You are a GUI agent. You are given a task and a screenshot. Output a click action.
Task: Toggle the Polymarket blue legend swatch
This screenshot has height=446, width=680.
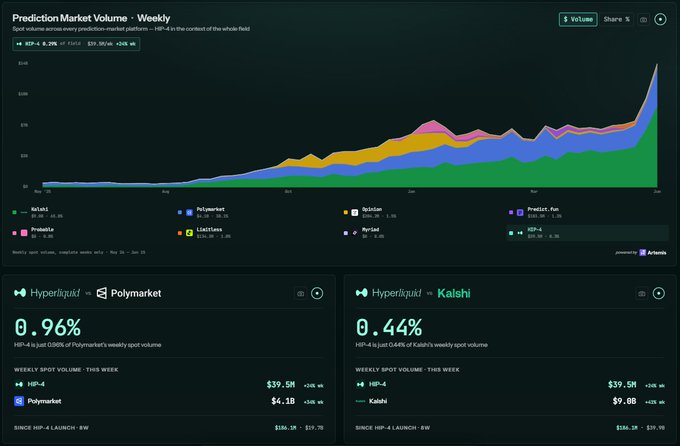coord(180,212)
